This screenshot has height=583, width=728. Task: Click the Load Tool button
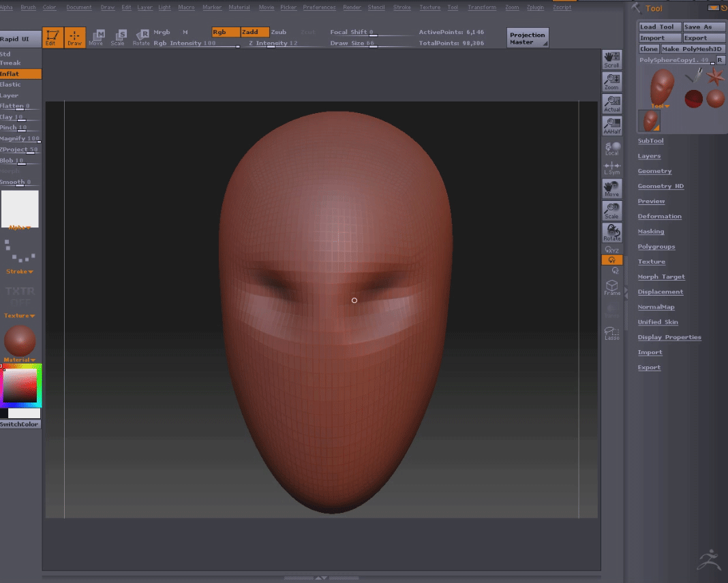tap(659, 27)
